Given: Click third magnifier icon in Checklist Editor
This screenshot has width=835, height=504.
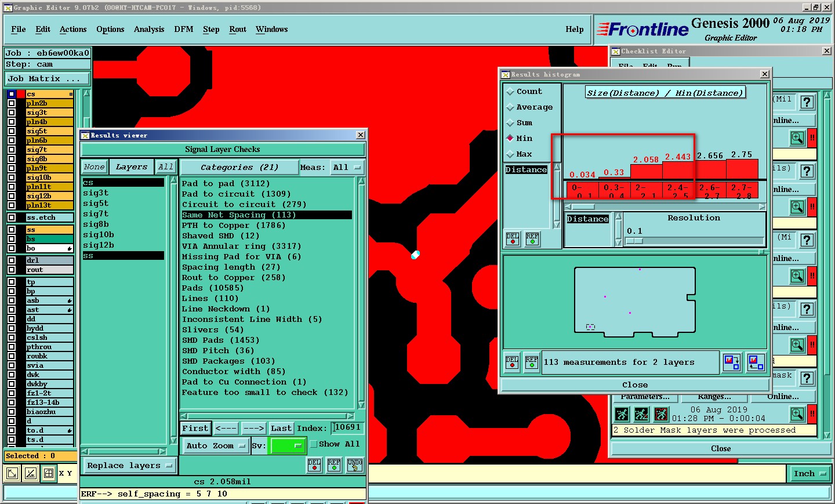Looking at the screenshot, I should pyautogui.click(x=797, y=276).
